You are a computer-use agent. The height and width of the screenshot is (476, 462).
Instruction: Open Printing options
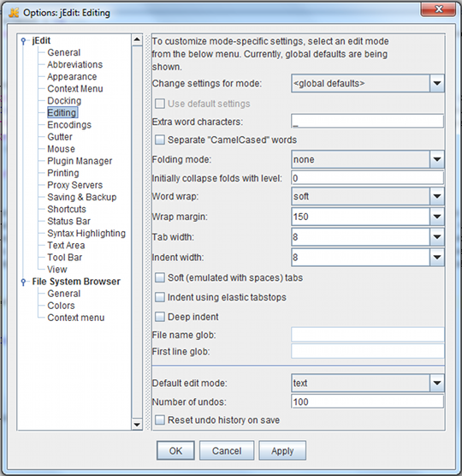tap(62, 173)
